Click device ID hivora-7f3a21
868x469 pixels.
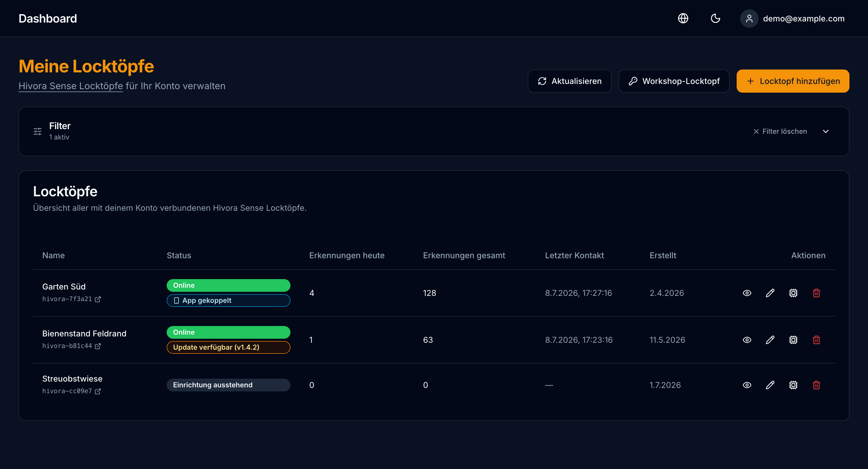click(x=67, y=299)
